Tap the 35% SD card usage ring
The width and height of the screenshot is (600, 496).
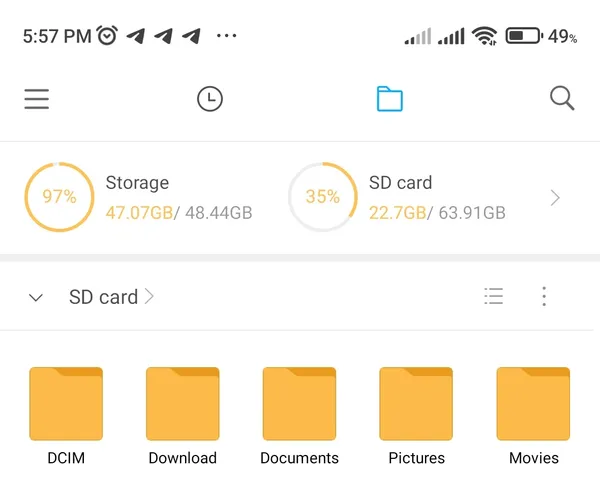(x=323, y=197)
